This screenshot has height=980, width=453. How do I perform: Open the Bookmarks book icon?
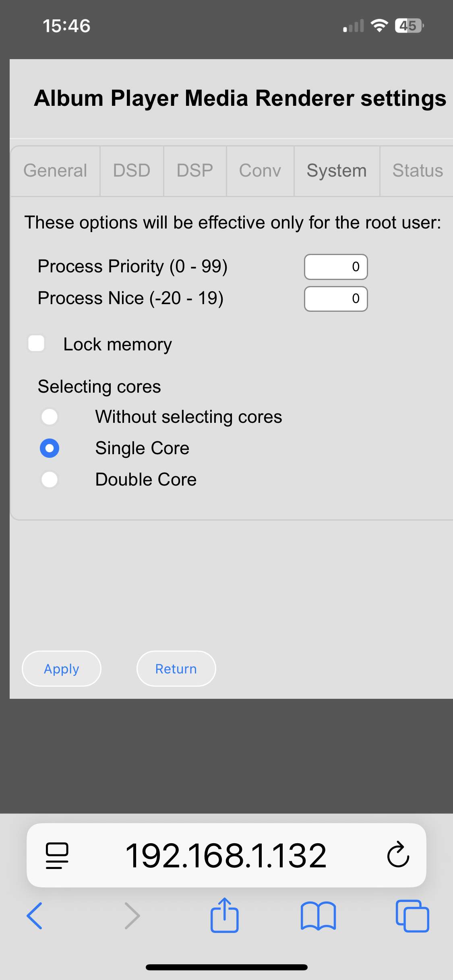(x=318, y=916)
